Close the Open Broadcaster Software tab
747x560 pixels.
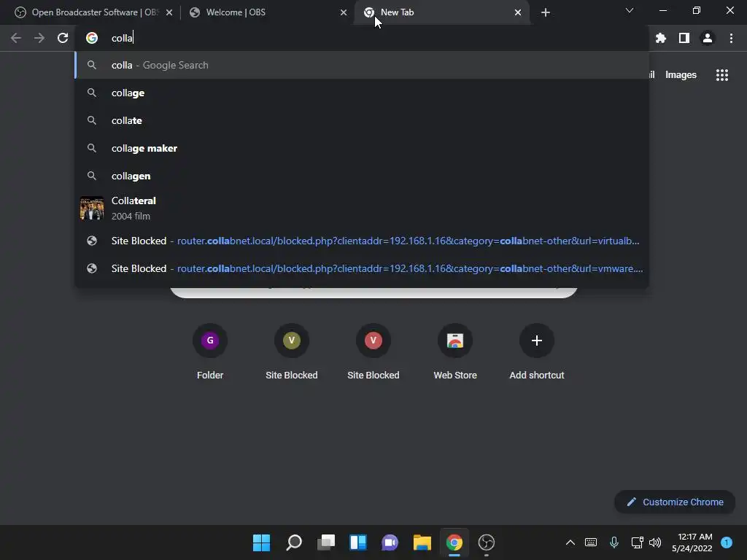169,12
